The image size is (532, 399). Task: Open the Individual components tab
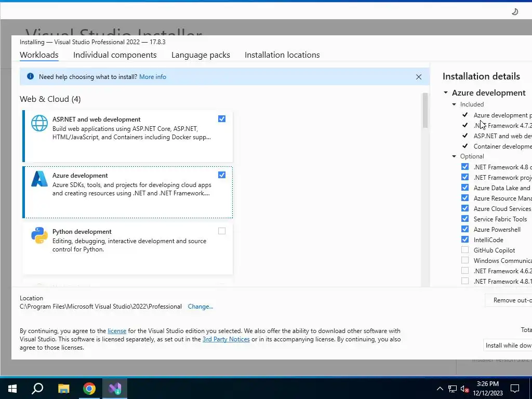click(115, 55)
